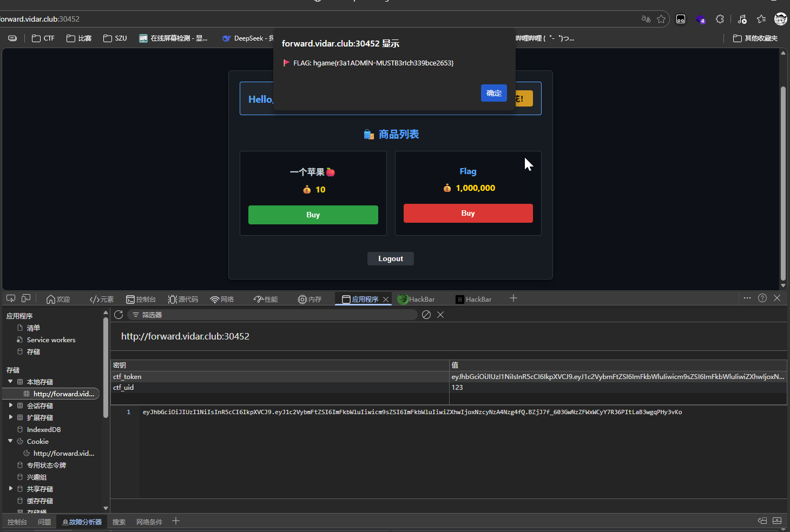Open DevTools more options ellipsis
Screen dimensions: 790x532
point(747,298)
